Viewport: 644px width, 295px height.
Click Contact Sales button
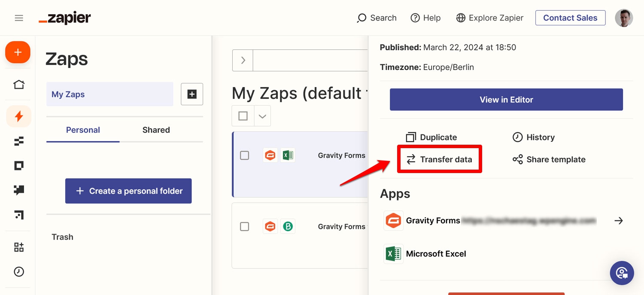coord(570,18)
